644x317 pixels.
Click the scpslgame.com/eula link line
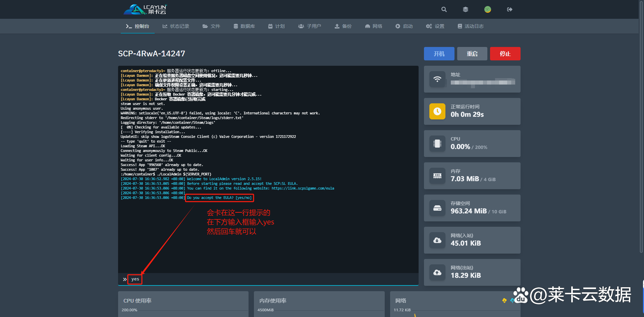[227, 189]
